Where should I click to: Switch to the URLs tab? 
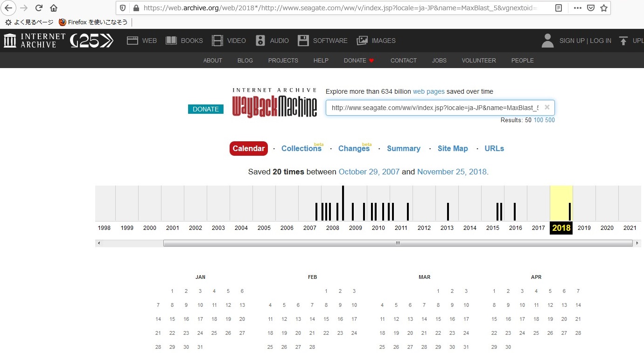(x=494, y=148)
